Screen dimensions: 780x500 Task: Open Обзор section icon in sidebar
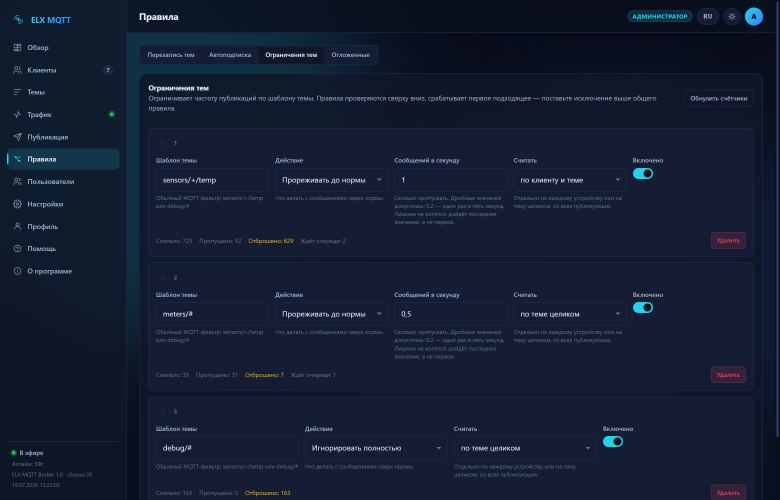tap(17, 47)
